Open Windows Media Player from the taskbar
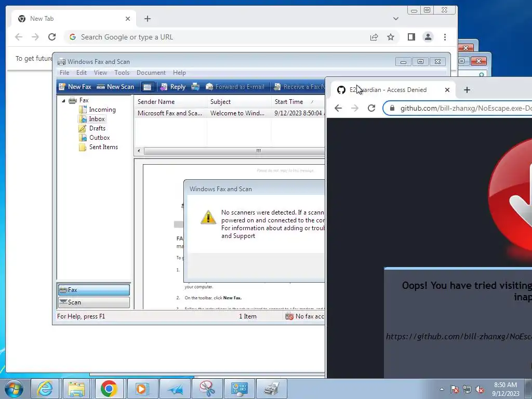532x399 pixels. click(x=141, y=389)
